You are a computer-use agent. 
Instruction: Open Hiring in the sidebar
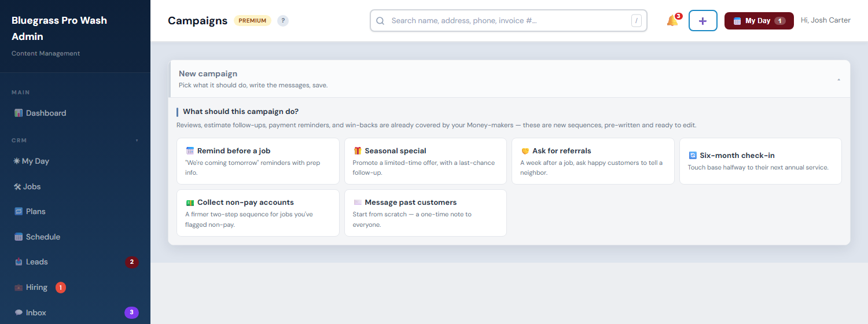(75, 287)
